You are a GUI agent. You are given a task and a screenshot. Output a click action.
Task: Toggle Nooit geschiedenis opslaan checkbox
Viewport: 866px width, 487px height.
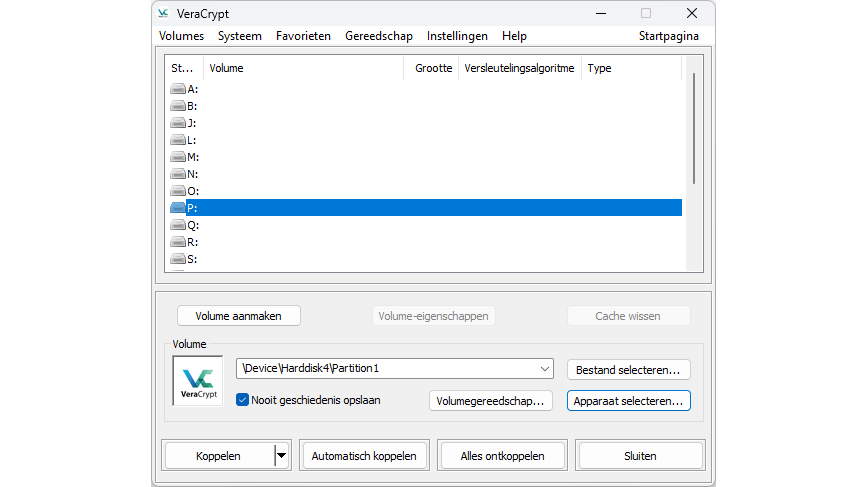[242, 400]
